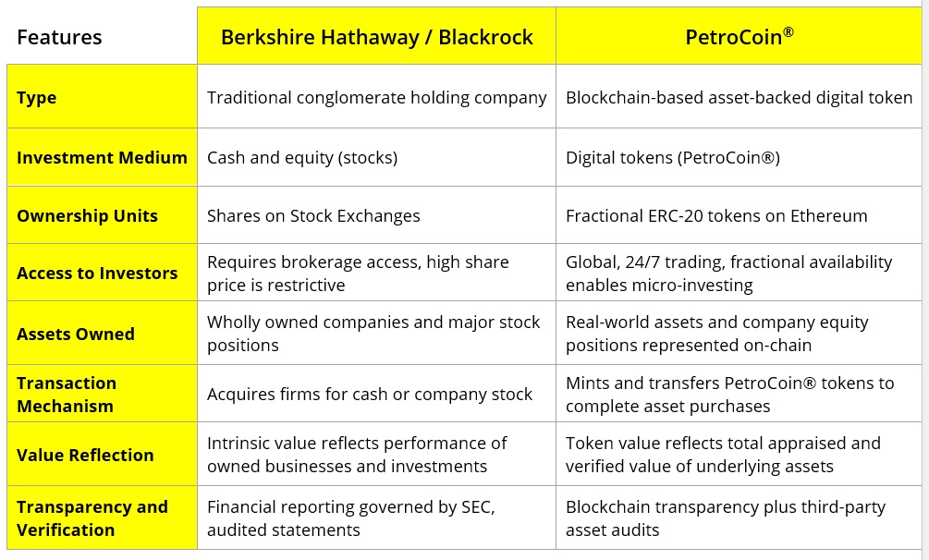
Task: Click the PetroCoin® column header
Action: click(739, 37)
